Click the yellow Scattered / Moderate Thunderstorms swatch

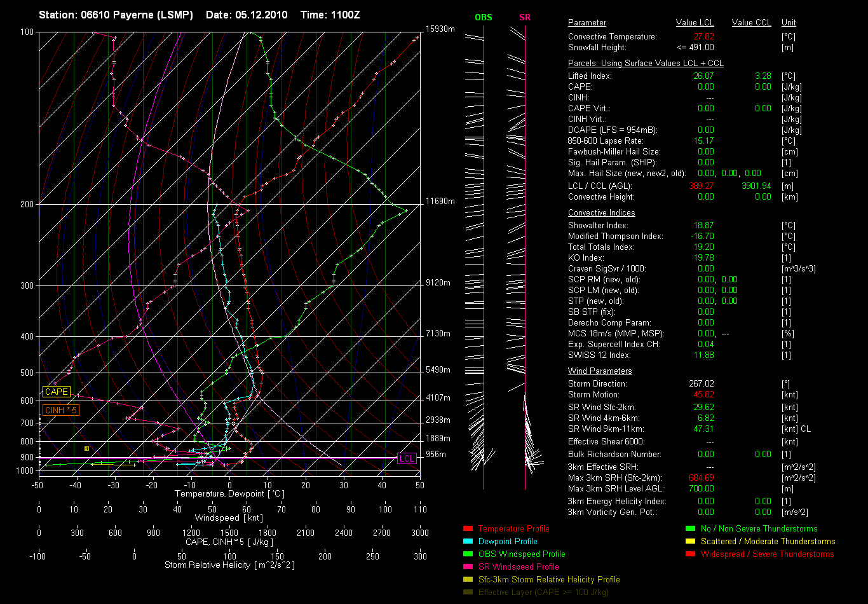[x=690, y=542]
